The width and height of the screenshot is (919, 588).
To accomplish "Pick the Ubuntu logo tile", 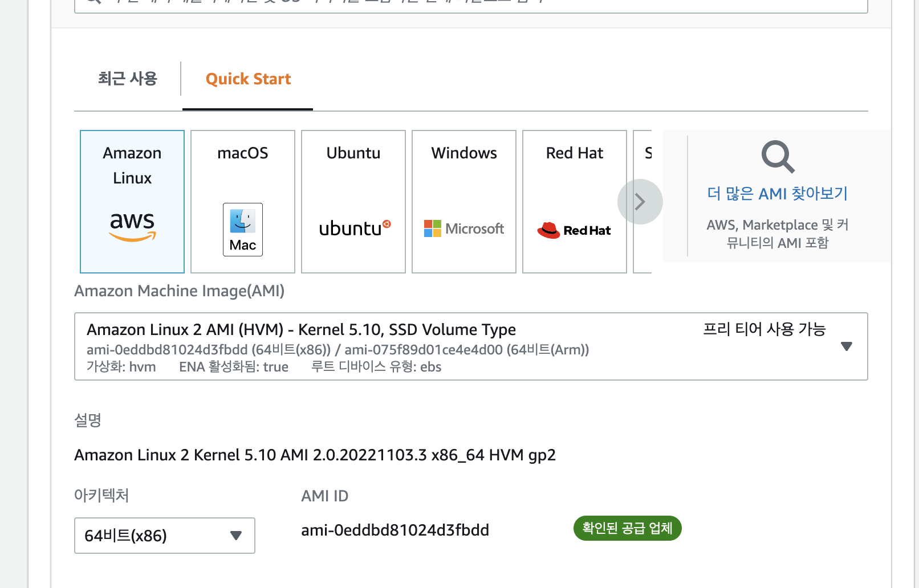I will point(354,228).
